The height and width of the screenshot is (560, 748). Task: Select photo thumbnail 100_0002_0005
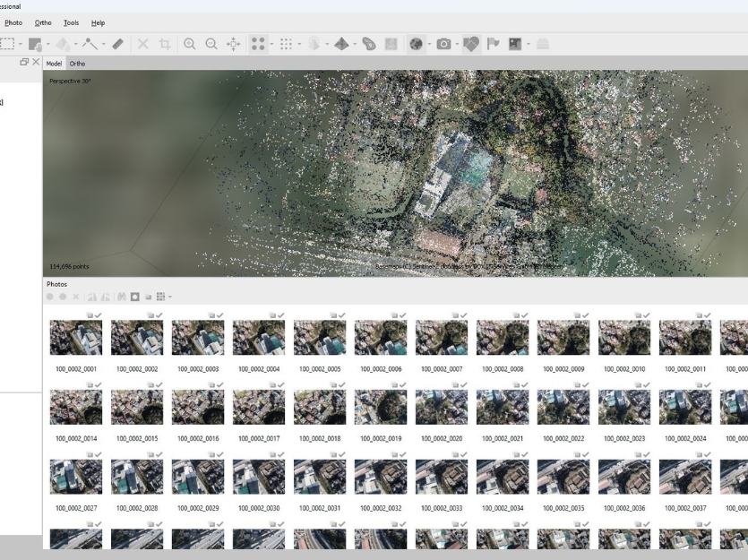coord(320,337)
